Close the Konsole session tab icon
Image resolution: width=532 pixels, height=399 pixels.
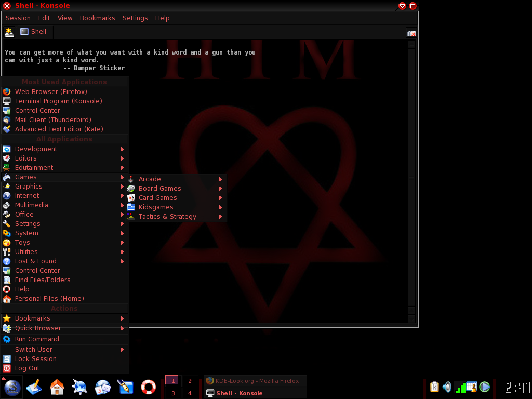point(411,33)
